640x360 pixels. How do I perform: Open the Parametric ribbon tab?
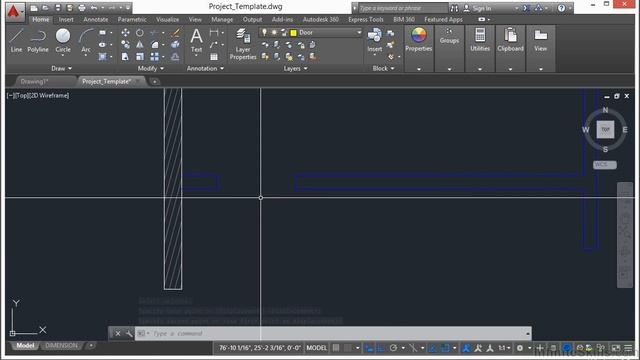tap(132, 19)
